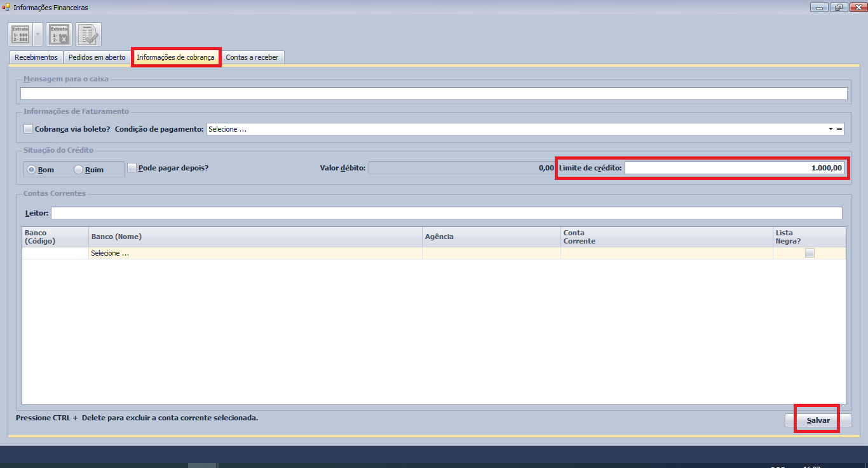Click the Informações Financeiras window icon

point(7,8)
